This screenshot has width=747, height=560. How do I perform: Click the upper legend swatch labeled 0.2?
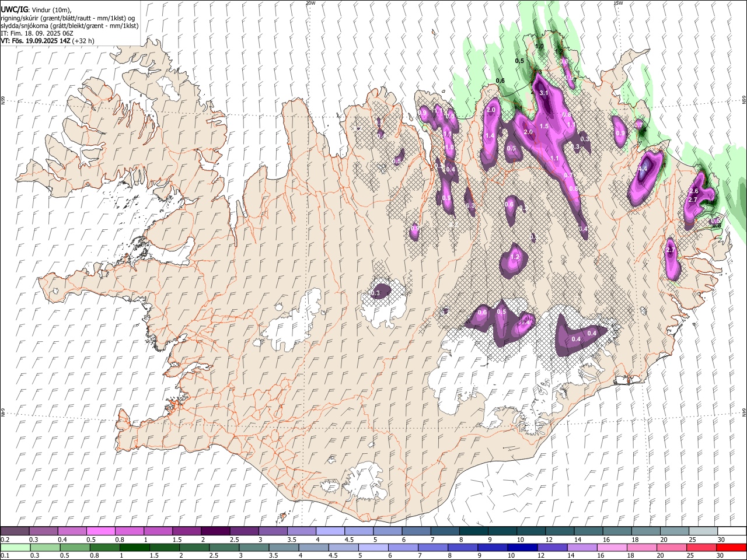pos(15,531)
